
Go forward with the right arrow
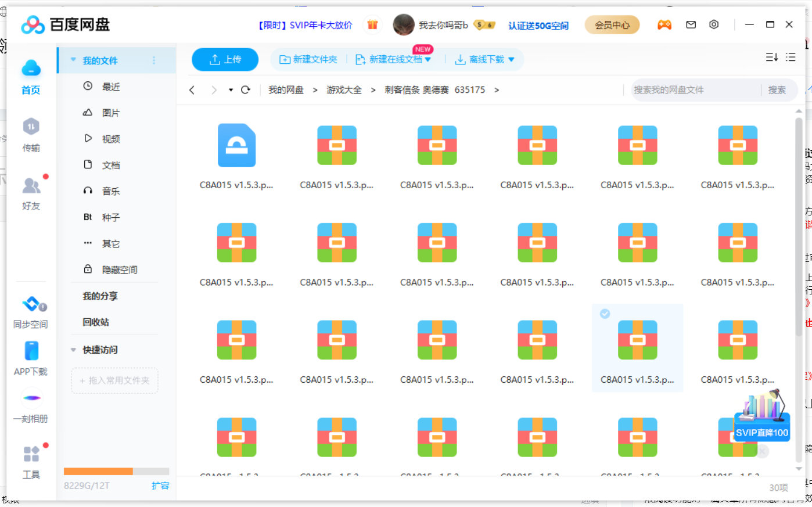214,90
